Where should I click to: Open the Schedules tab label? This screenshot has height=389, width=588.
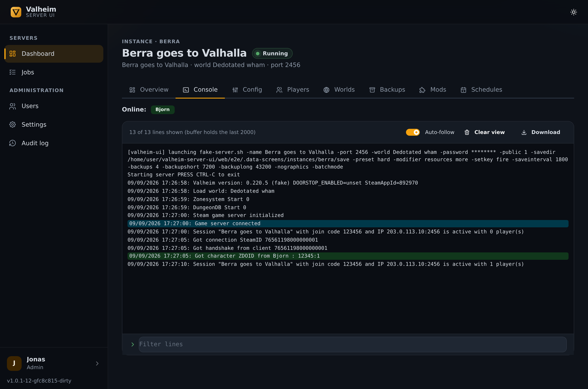(x=487, y=90)
